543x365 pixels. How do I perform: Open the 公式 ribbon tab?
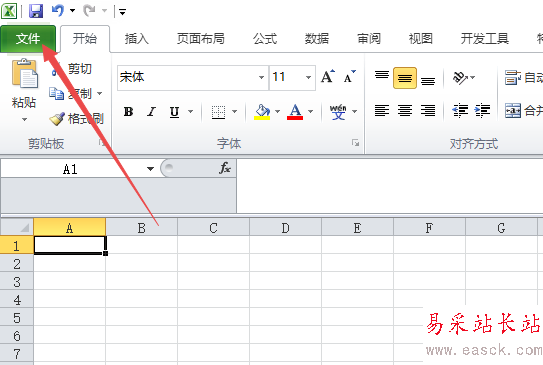pos(265,39)
